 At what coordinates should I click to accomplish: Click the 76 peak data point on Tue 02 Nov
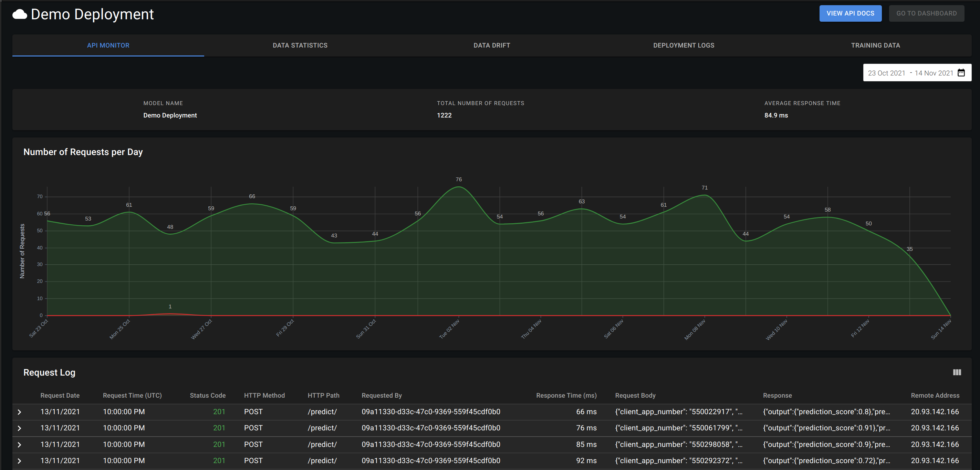[x=458, y=186]
